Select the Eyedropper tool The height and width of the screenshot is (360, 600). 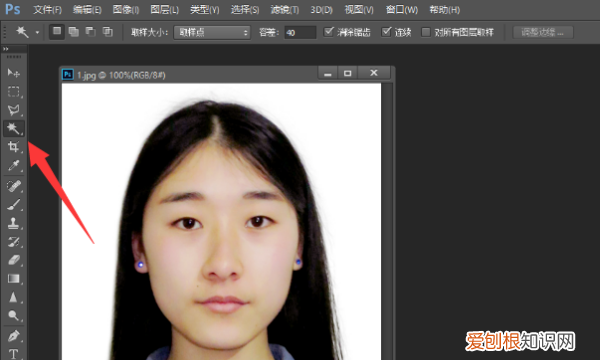tap(14, 165)
